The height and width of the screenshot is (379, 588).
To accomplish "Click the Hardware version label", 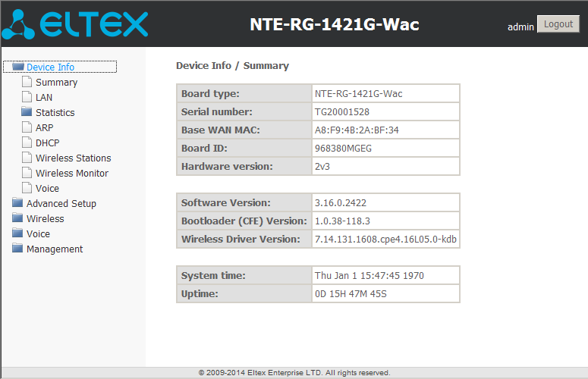I will (x=228, y=166).
